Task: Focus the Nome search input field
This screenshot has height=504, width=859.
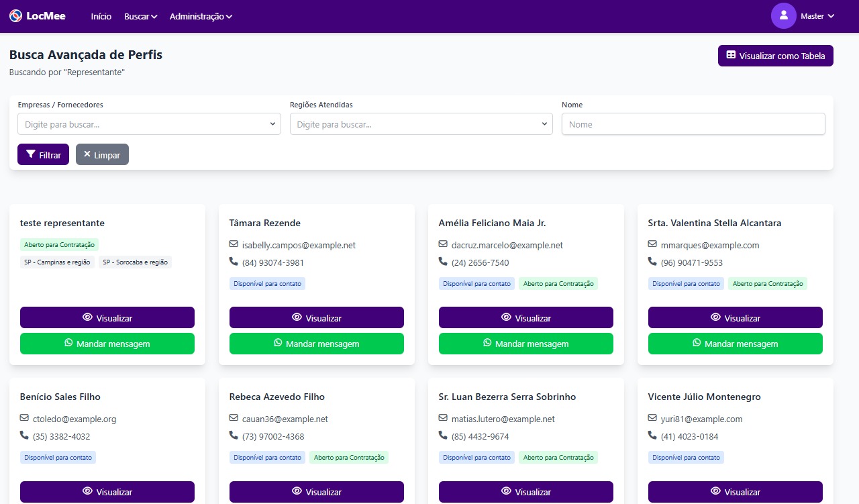Action: tap(693, 124)
